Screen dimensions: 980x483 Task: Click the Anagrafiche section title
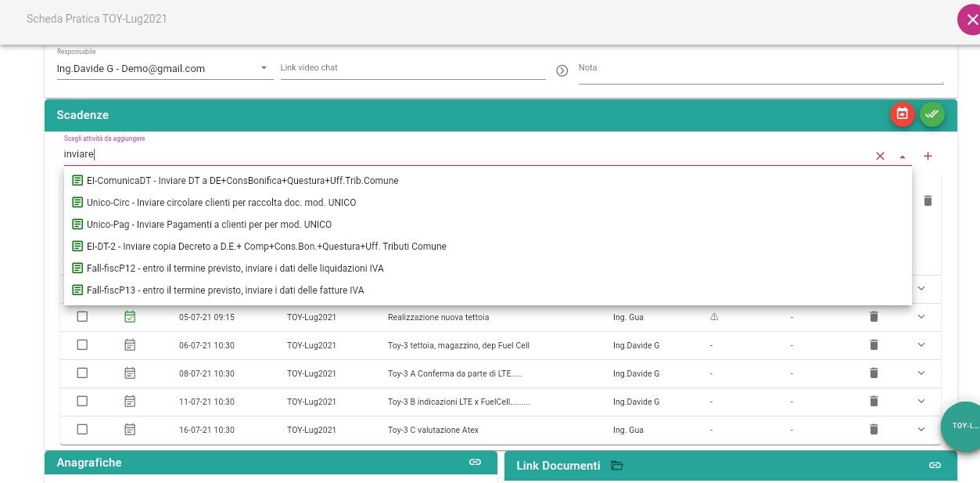pyautogui.click(x=89, y=463)
